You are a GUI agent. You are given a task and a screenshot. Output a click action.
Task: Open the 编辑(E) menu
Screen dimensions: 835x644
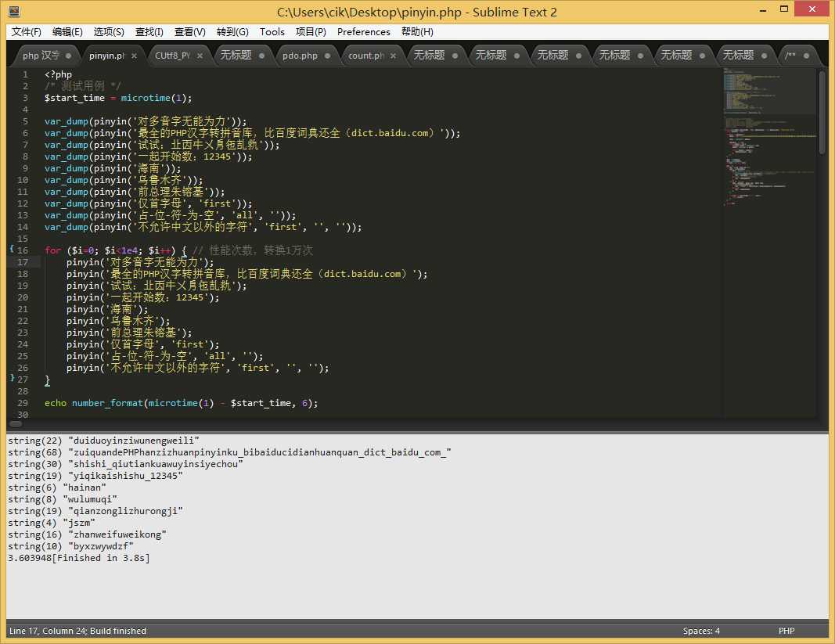coord(67,32)
